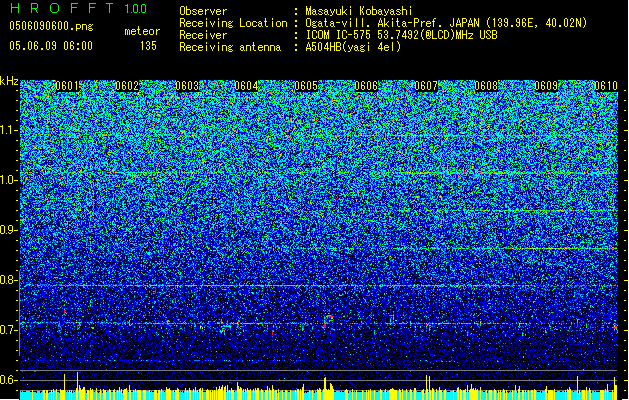Click the name Masayuki Kobayashi
The image size is (629, 400).
point(358,11)
